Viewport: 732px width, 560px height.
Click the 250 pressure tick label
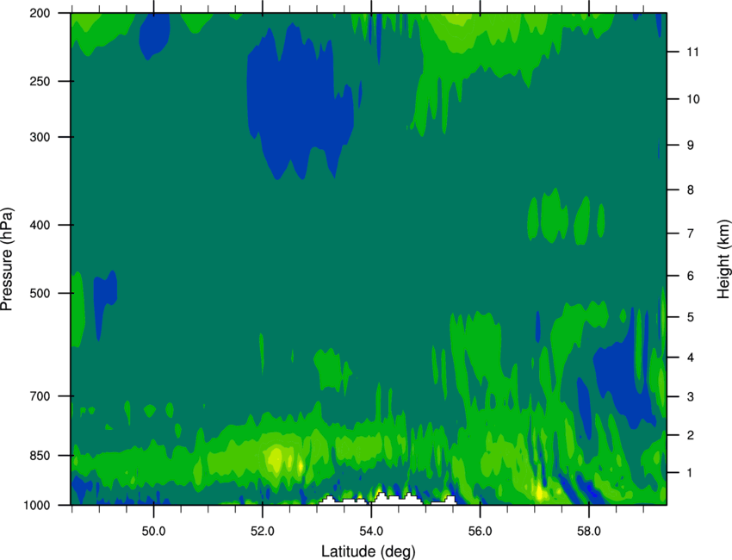40,81
